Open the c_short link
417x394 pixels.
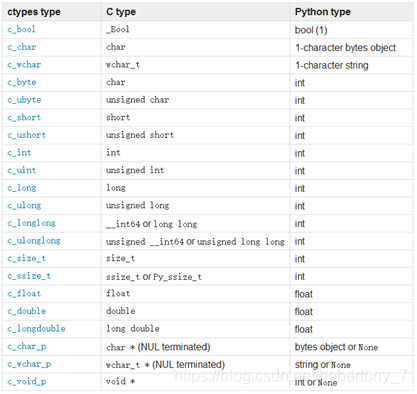coord(24,118)
